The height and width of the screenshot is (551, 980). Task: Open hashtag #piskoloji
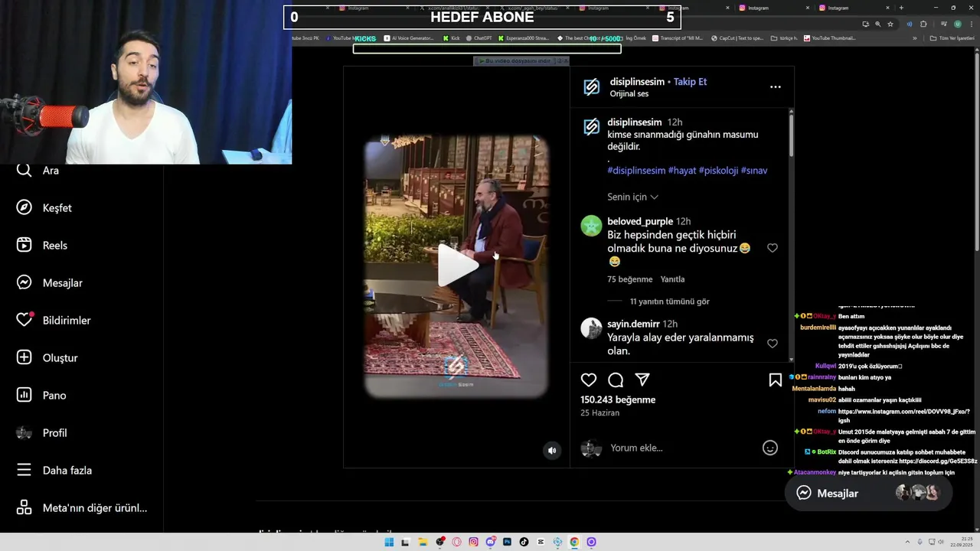click(718, 171)
